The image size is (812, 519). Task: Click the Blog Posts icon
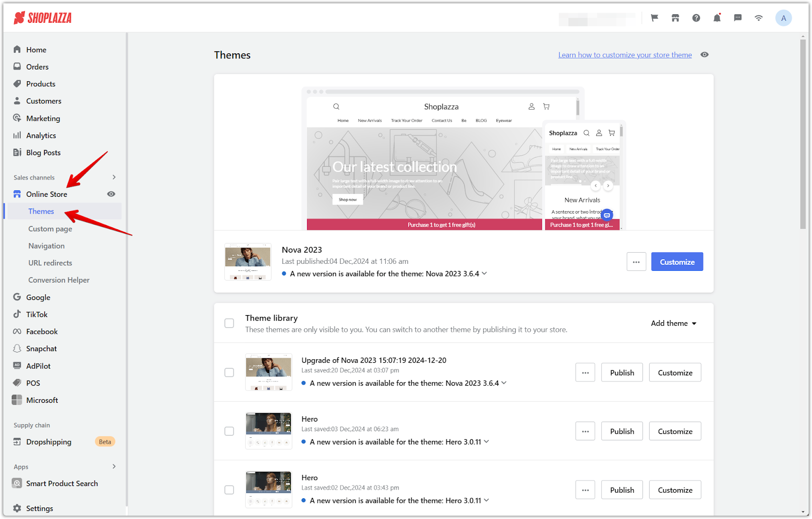point(17,152)
